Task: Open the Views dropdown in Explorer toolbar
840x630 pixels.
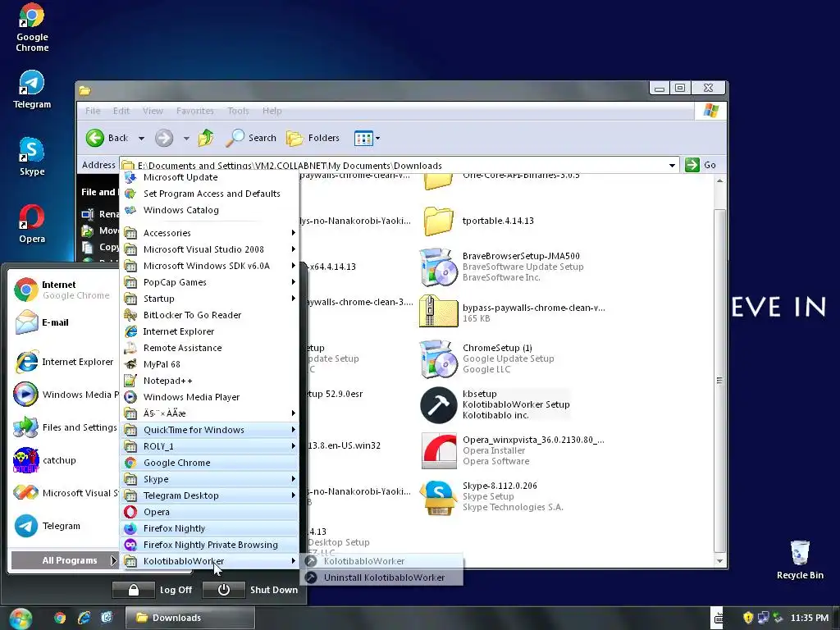Action: (x=367, y=138)
